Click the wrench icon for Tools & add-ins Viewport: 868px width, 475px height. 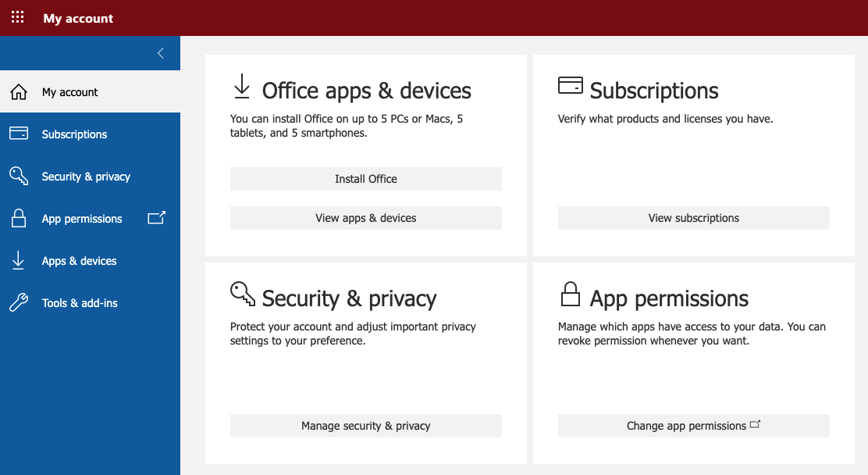pos(19,302)
